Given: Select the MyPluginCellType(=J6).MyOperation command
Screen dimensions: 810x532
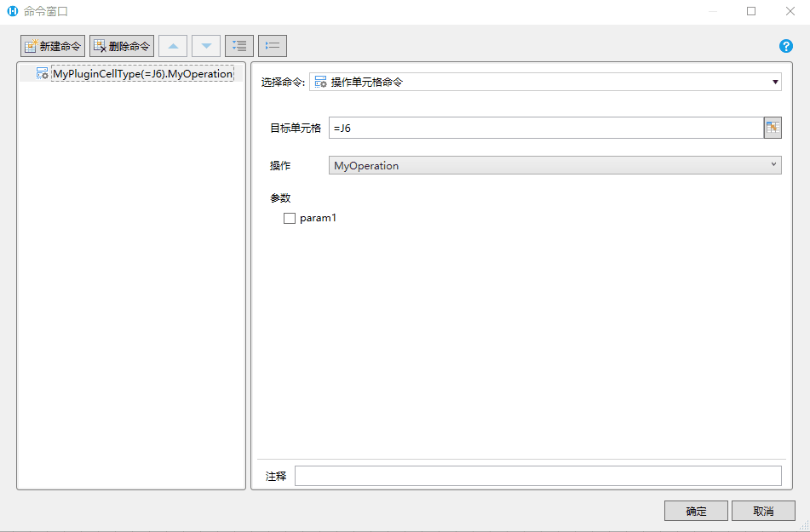Looking at the screenshot, I should [x=142, y=74].
